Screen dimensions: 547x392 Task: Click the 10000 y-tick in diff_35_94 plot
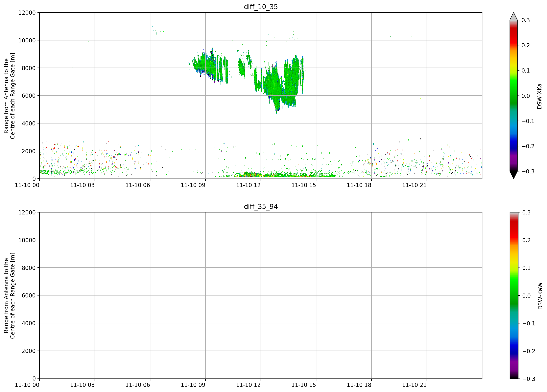point(27,240)
